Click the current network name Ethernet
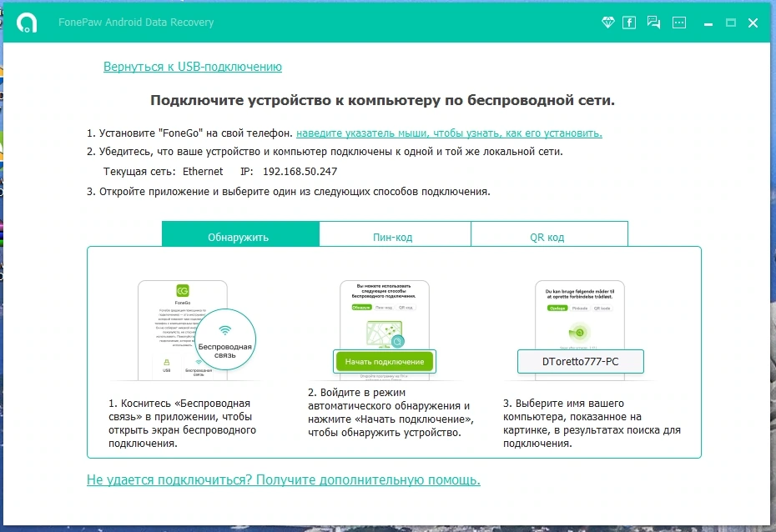The image size is (776, 532). 203,172
